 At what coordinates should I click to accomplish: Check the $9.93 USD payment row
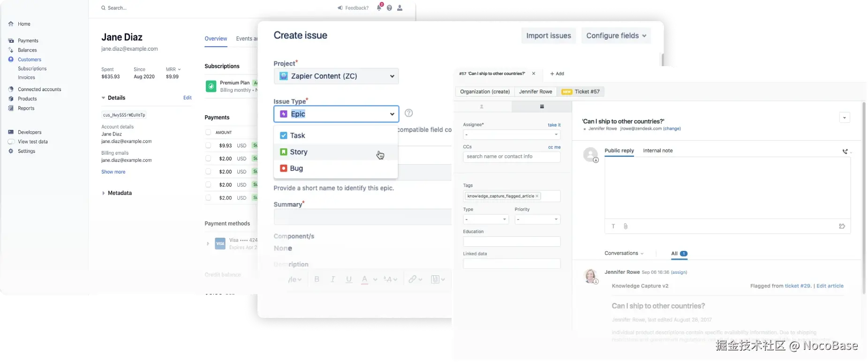208,145
